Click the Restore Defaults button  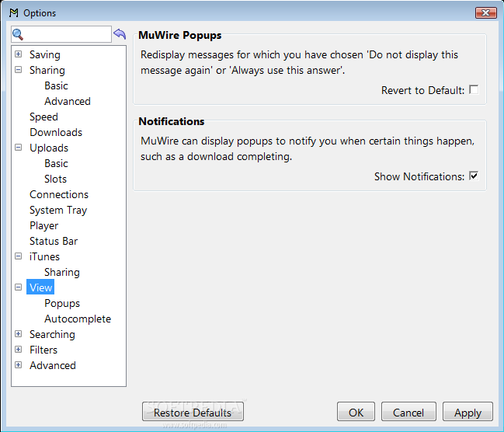tap(193, 412)
